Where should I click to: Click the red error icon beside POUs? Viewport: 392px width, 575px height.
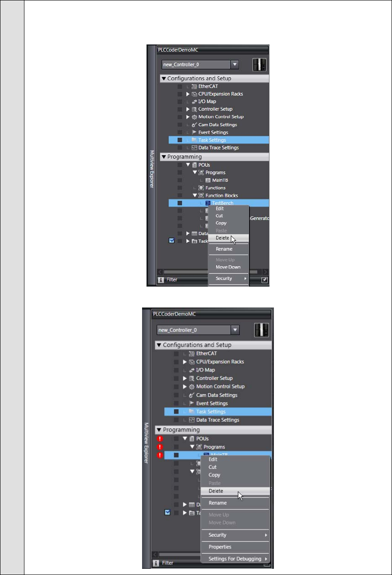161,439
